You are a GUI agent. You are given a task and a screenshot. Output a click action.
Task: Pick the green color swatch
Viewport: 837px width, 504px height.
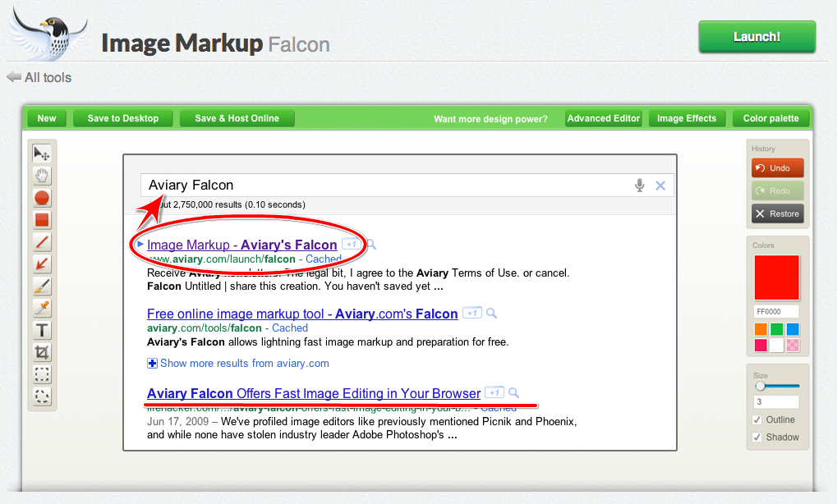tap(777, 329)
